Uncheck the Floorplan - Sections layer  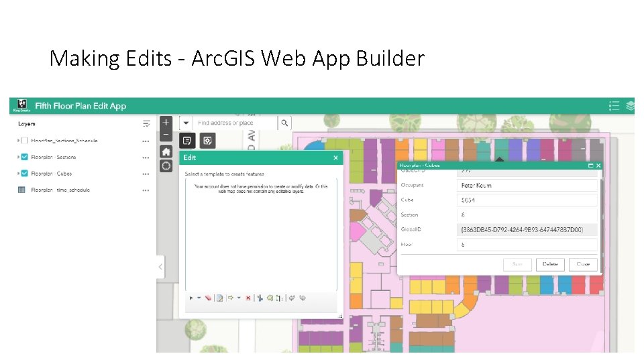(x=25, y=157)
